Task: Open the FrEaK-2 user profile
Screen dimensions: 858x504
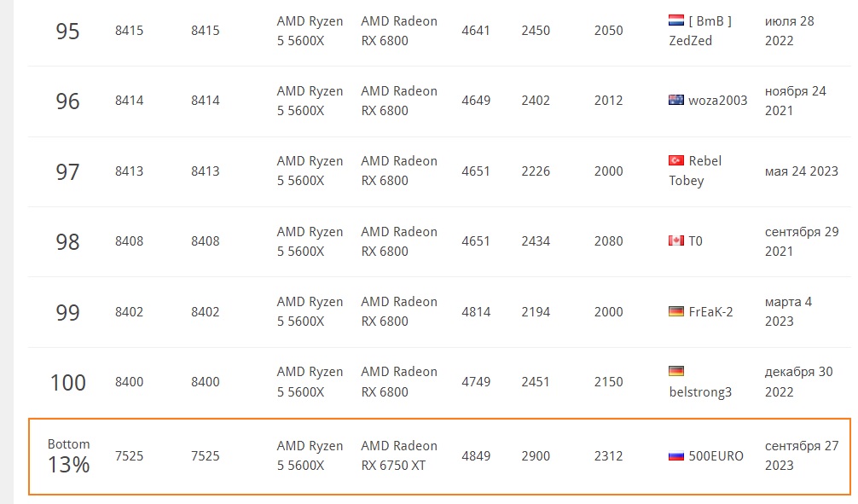Action: [x=711, y=312]
